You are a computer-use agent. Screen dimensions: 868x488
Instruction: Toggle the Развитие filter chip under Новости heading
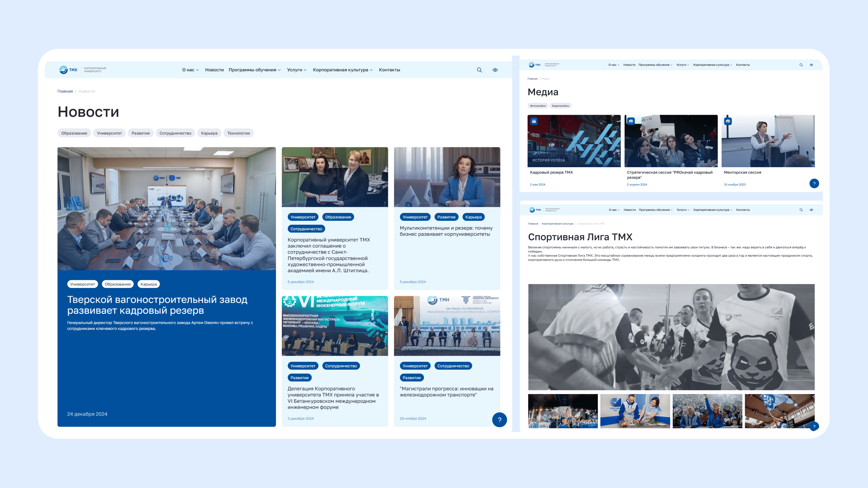tap(141, 133)
